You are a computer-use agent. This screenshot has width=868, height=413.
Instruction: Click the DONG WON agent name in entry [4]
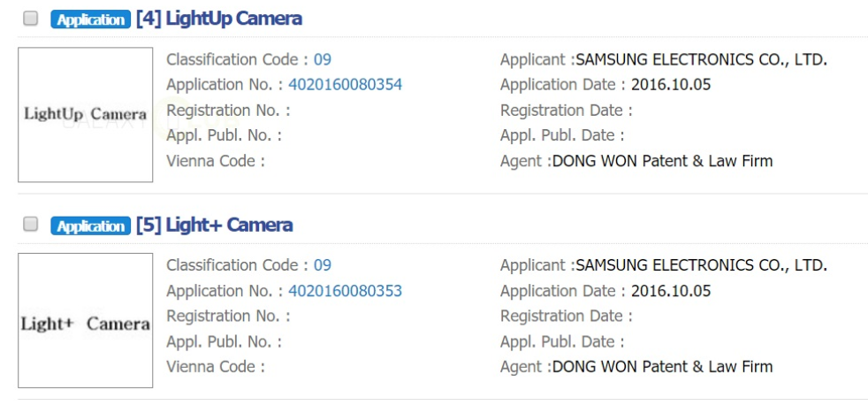(662, 161)
